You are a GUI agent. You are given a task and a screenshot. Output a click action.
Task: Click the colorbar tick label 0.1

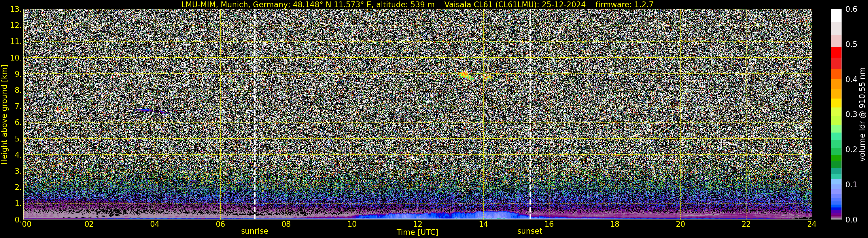pyautogui.click(x=851, y=184)
